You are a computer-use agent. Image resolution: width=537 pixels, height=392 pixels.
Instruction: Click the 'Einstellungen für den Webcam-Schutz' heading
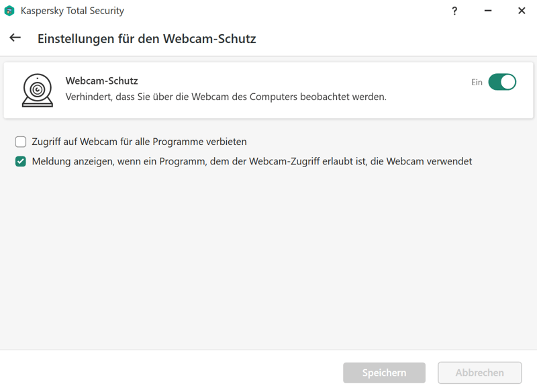[x=146, y=38]
